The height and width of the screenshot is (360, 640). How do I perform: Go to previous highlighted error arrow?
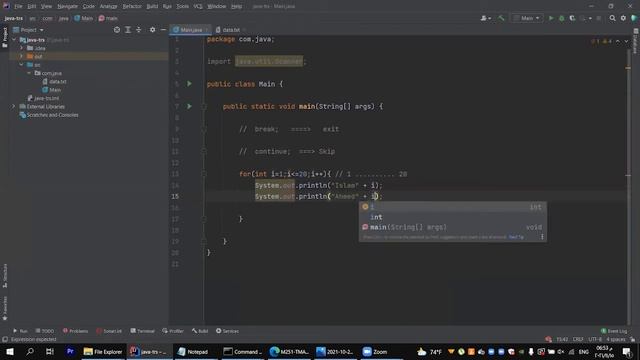point(618,41)
